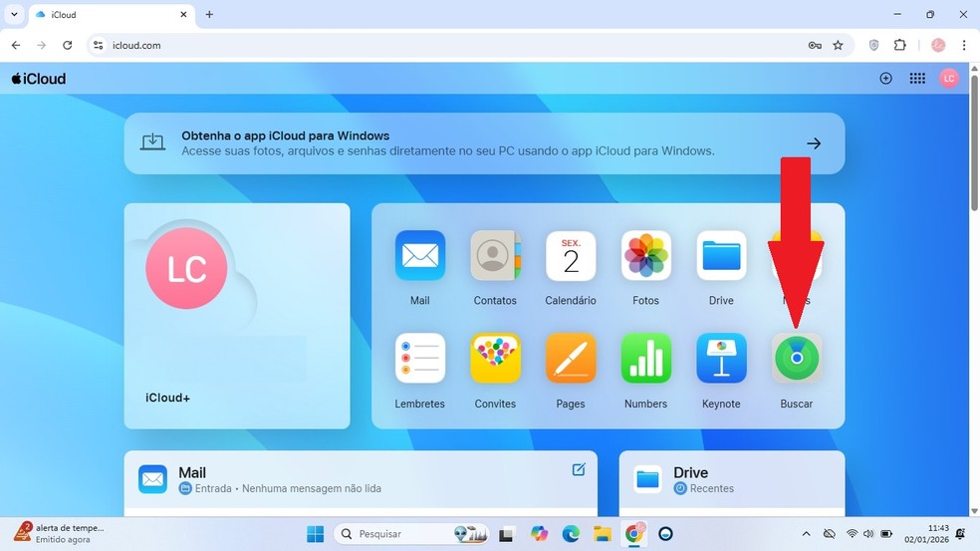Open the clock and date display
980x551 pixels.
point(927,533)
